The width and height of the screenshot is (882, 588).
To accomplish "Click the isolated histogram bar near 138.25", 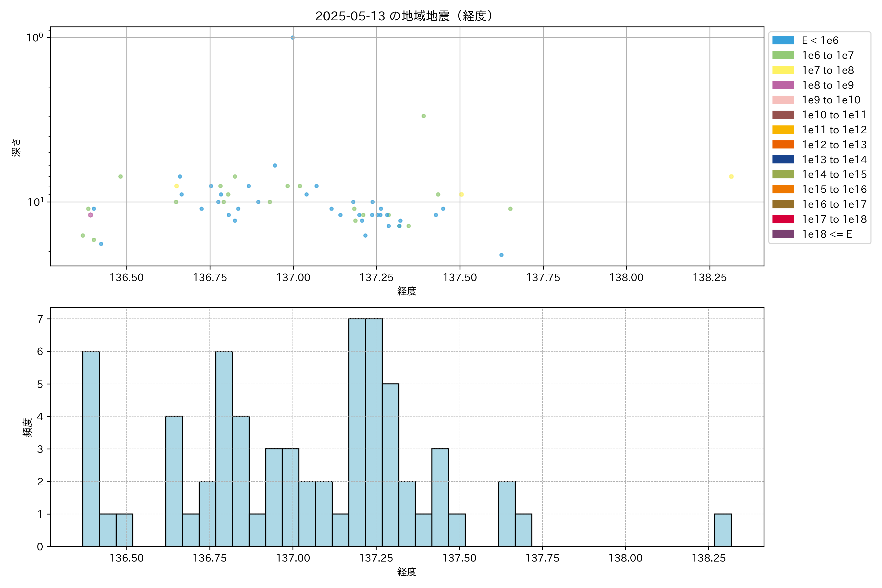I will click(723, 530).
